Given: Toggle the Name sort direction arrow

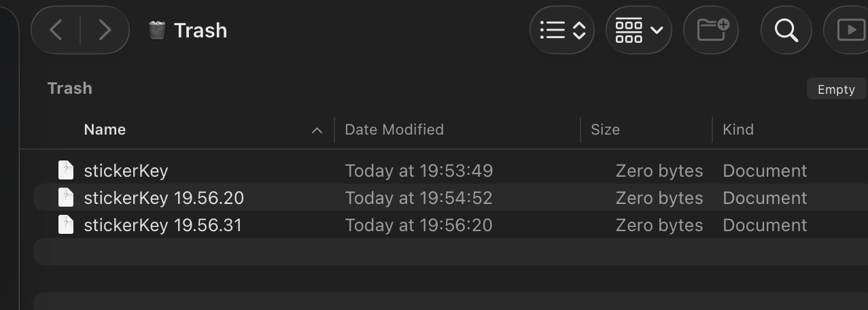Looking at the screenshot, I should [317, 131].
